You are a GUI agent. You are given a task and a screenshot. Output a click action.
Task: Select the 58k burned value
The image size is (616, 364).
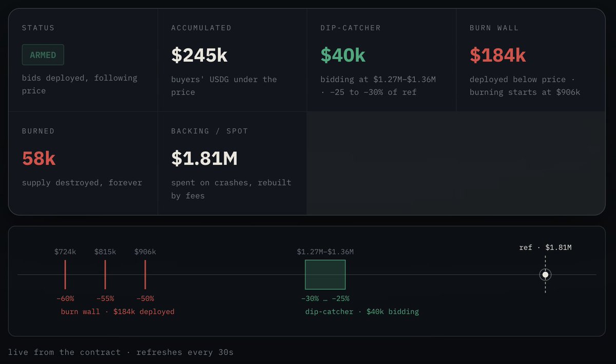(x=38, y=159)
